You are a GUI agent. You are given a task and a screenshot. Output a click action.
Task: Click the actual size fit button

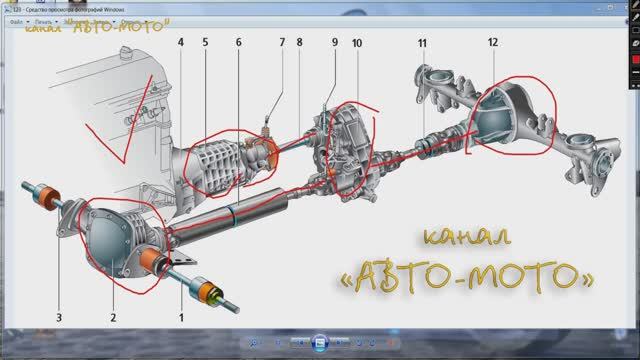tap(278, 343)
